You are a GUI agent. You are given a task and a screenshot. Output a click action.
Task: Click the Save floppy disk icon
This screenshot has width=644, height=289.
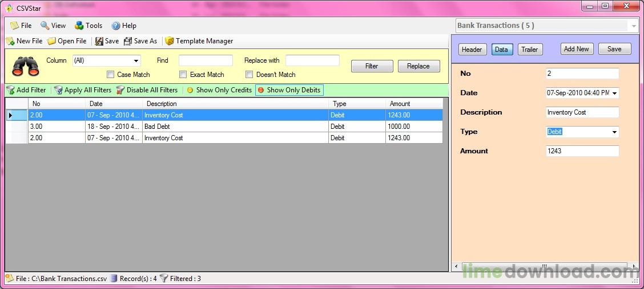[x=99, y=41]
